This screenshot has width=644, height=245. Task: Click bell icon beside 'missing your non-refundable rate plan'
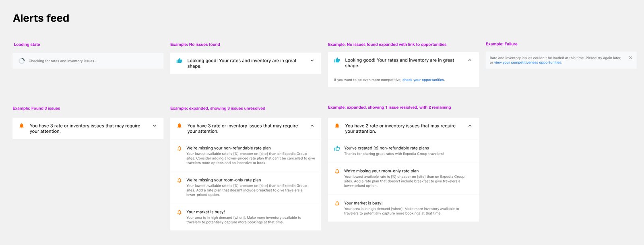pos(180,148)
